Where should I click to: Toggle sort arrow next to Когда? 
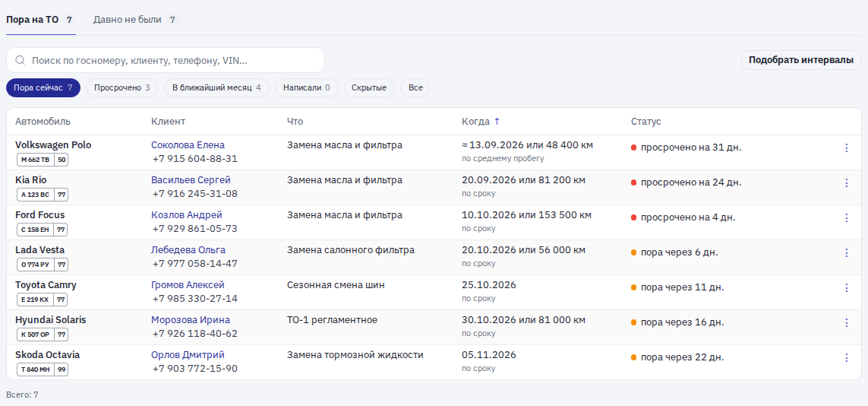[497, 122]
